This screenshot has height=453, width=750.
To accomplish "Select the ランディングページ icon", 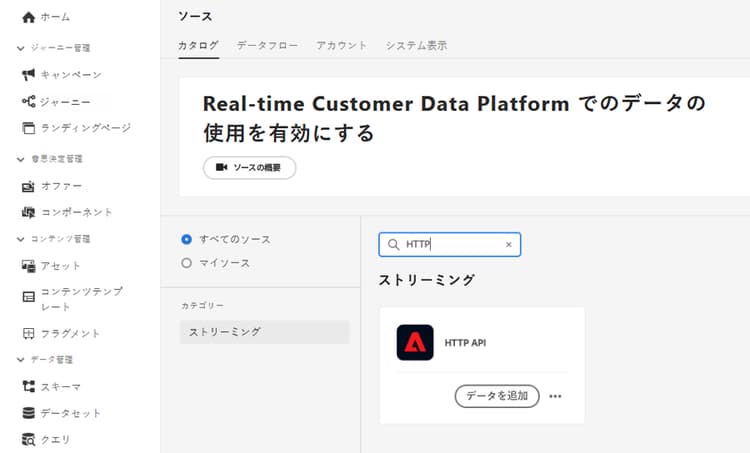I will coord(29,128).
